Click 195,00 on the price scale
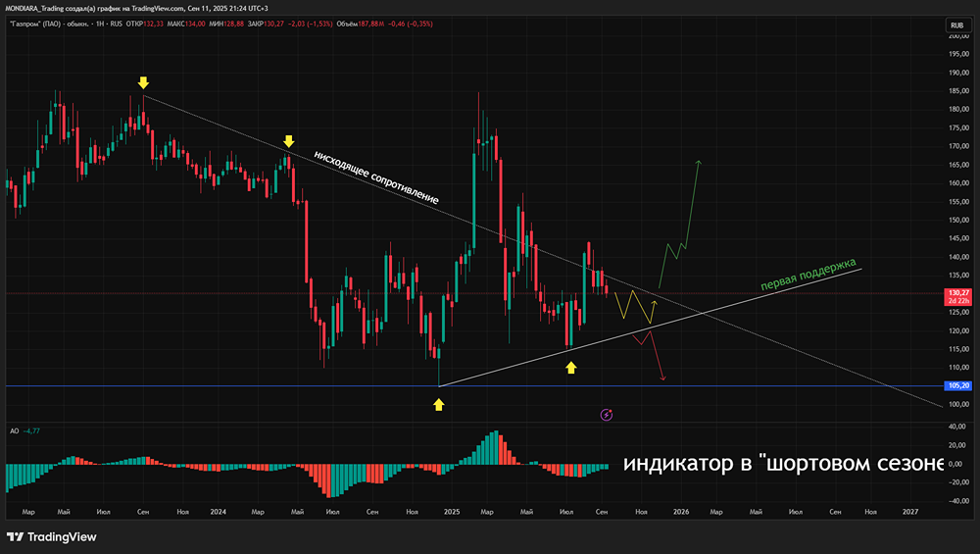980x554 pixels. (x=958, y=54)
